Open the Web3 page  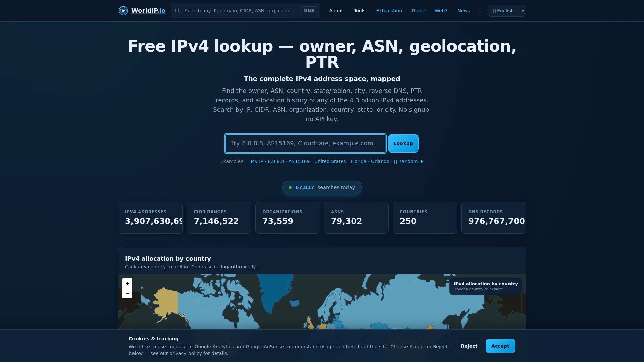point(441,11)
